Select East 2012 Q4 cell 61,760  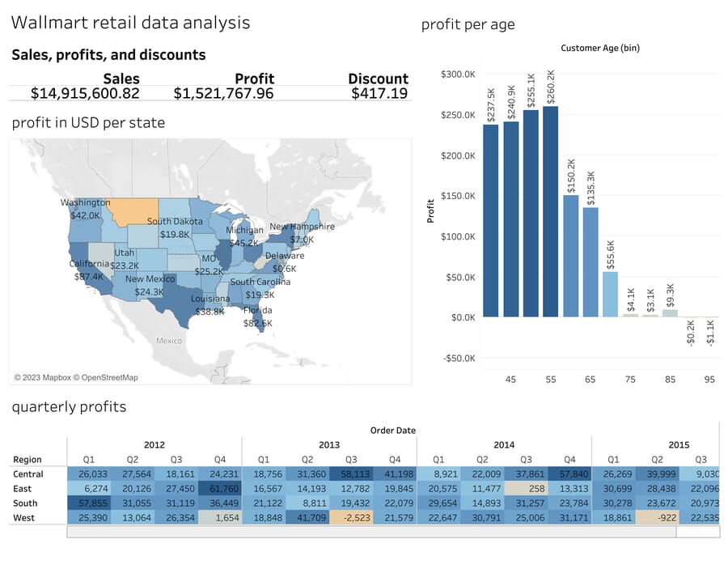[x=220, y=489]
